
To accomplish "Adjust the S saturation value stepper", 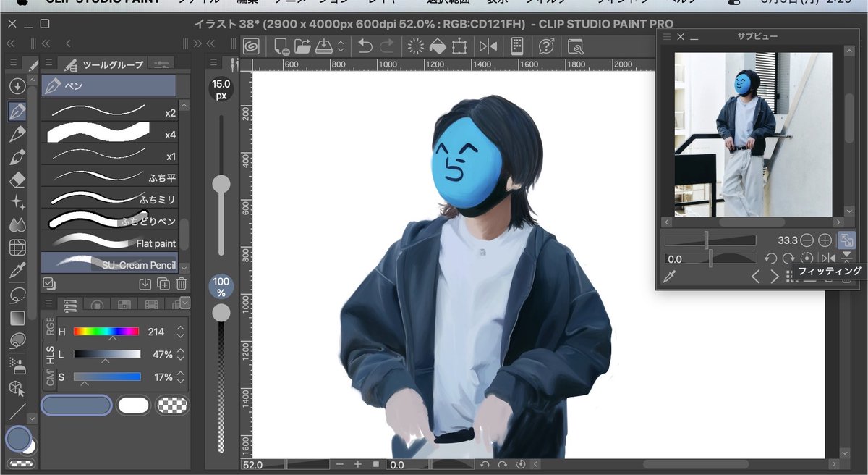I will point(181,377).
